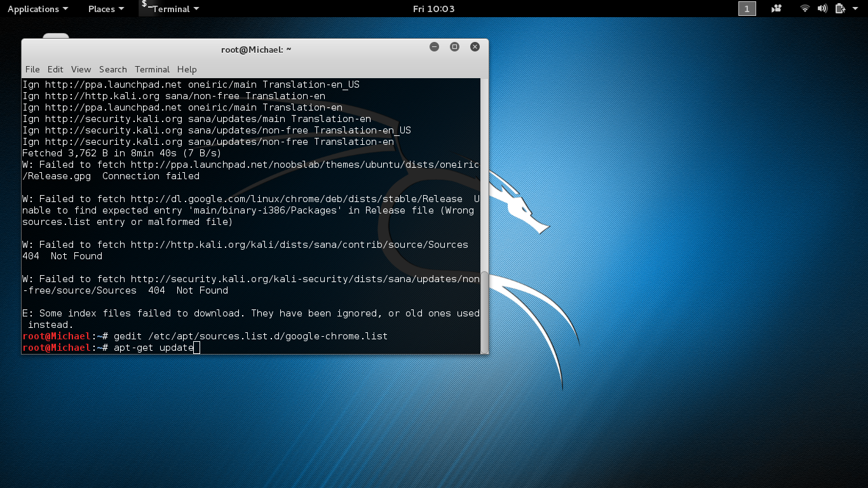The height and width of the screenshot is (488, 868).
Task: Click the Fri 10:03 clock
Action: point(433,9)
